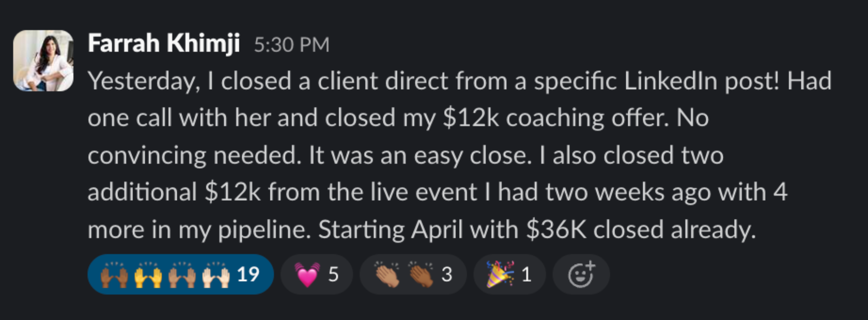Click the darker second clapping hands emoji
Viewport: 868px width, 320px height.
421,275
